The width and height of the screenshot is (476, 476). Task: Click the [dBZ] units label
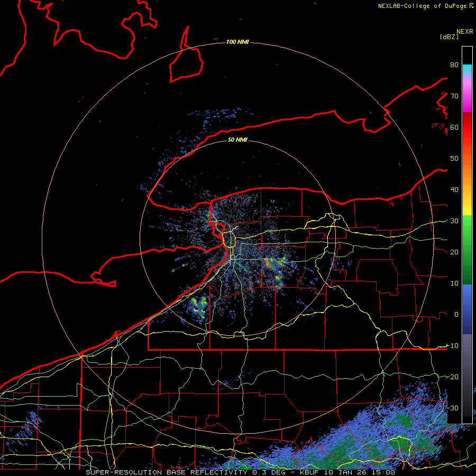449,36
